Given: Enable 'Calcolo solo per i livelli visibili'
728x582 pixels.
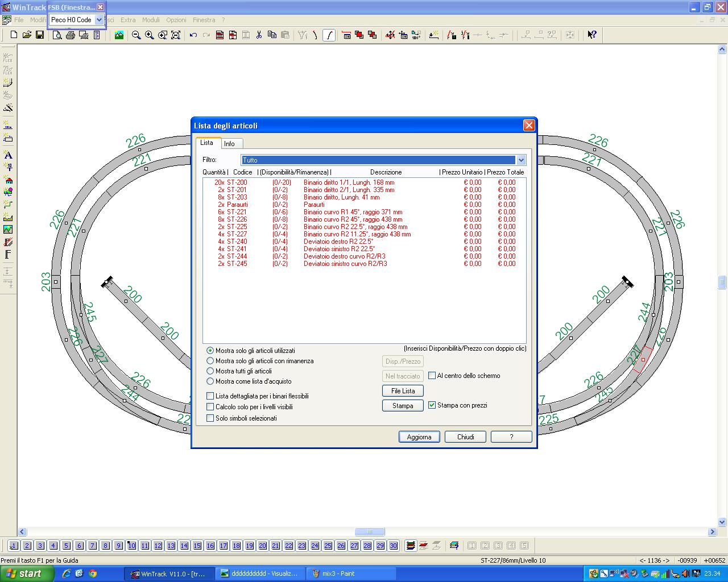Looking at the screenshot, I should [210, 407].
